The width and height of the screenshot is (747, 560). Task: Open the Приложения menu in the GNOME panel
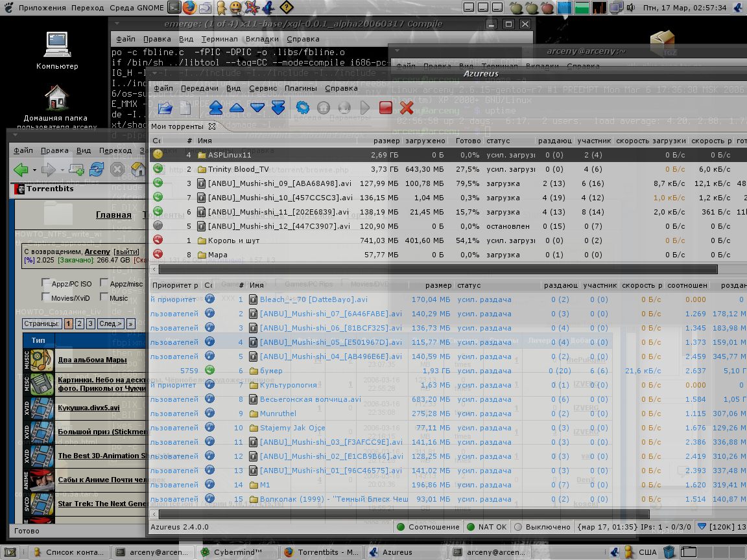click(41, 8)
